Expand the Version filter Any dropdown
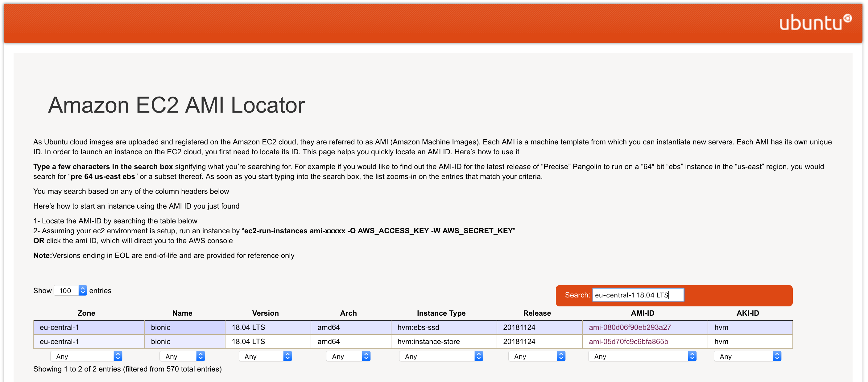The height and width of the screenshot is (382, 868). click(265, 356)
